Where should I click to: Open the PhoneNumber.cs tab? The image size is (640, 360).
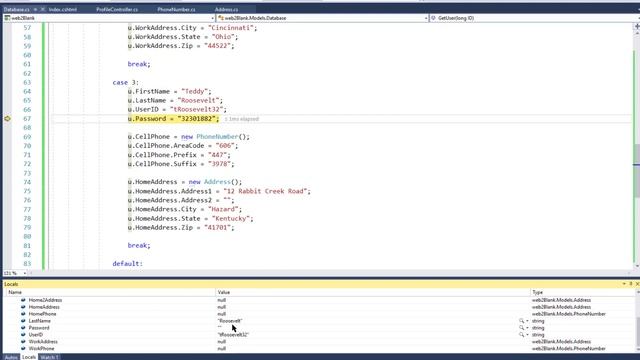click(x=176, y=9)
